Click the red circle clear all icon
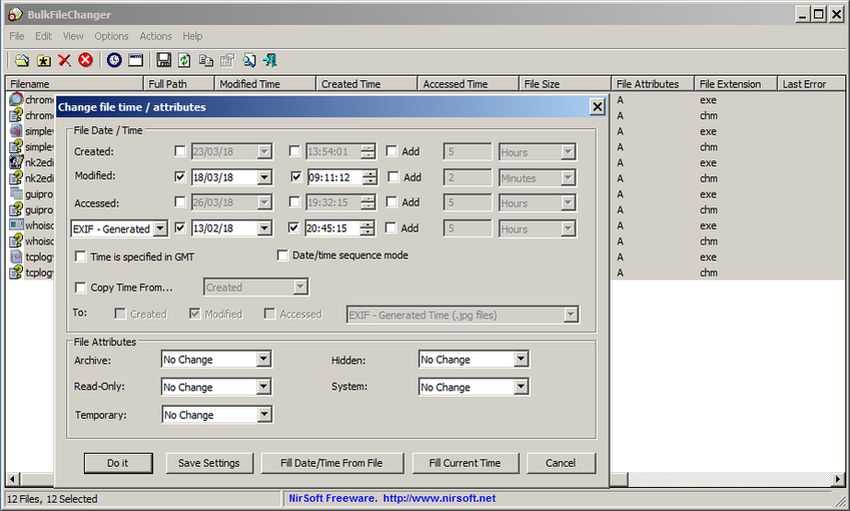Viewport: 850px width, 511px height. click(x=86, y=60)
